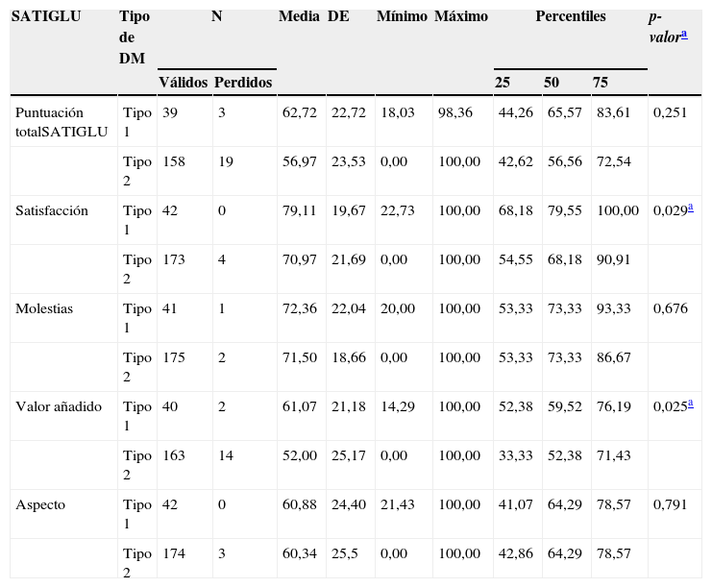Click the SATIGLU column header
712x588 pixels.
coord(46,16)
